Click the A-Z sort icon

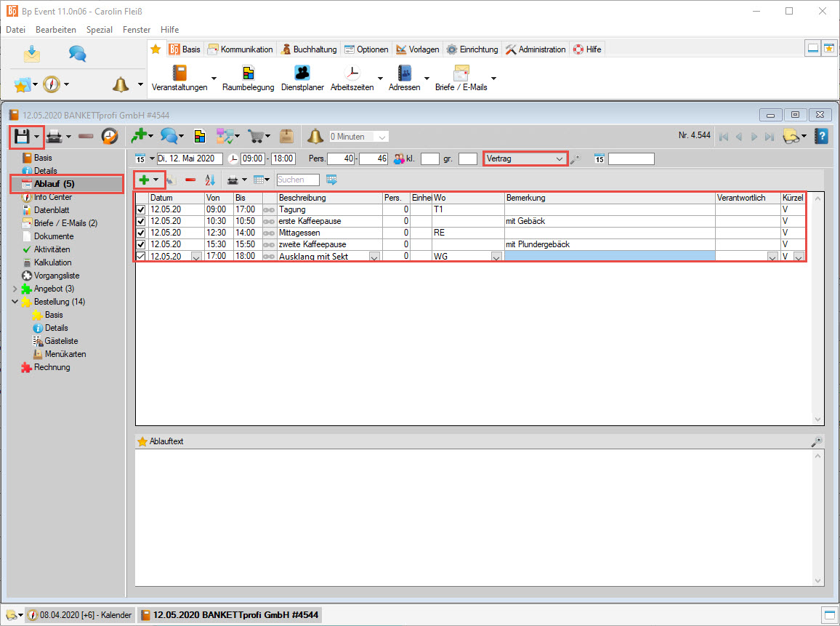tap(210, 180)
